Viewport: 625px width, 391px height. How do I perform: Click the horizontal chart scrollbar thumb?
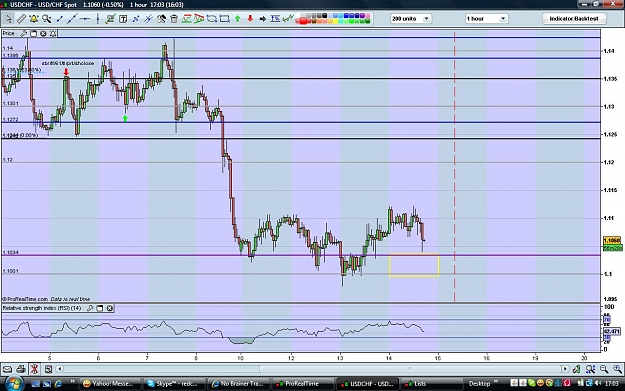[x=410, y=369]
